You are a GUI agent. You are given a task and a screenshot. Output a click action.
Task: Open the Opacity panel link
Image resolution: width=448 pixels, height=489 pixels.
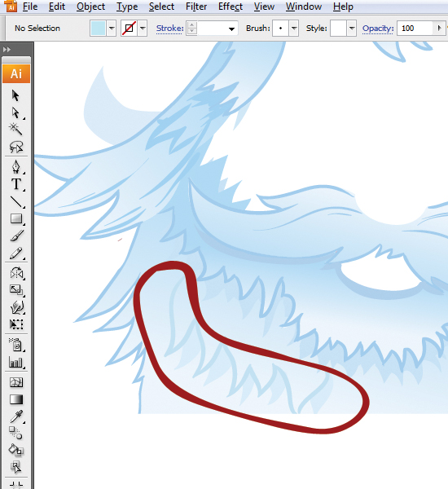(x=378, y=29)
